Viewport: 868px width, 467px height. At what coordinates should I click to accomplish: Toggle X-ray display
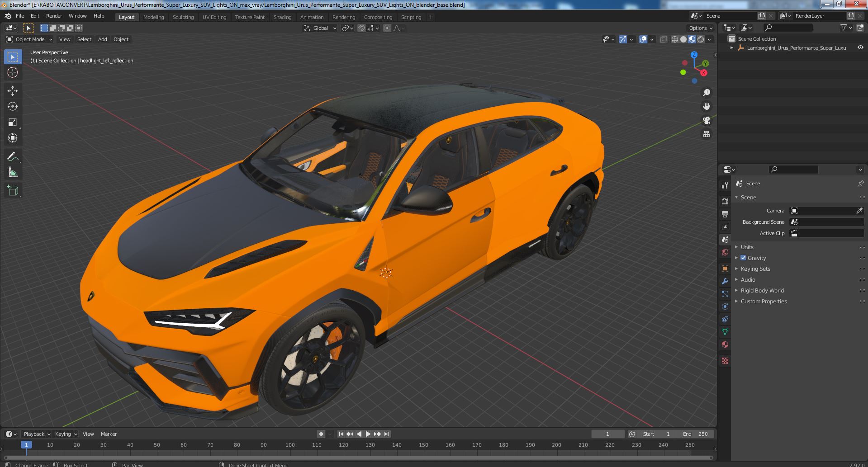click(x=663, y=39)
